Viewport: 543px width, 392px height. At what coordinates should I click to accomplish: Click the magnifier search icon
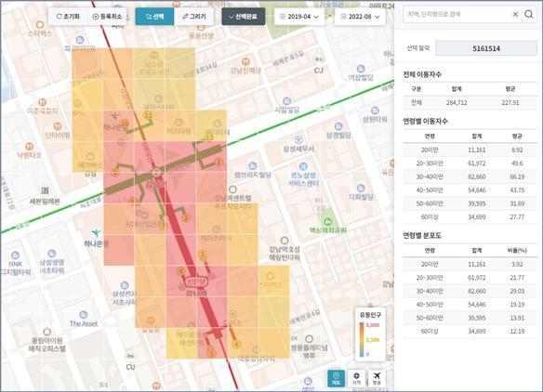coord(529,14)
